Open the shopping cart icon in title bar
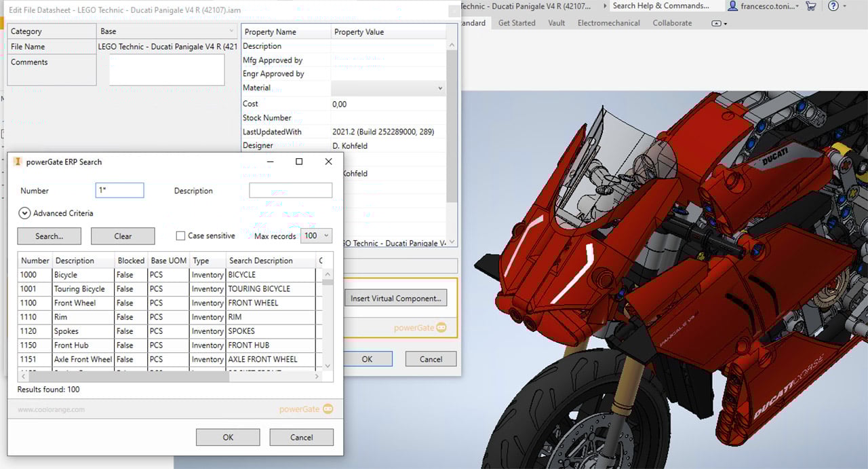The width and height of the screenshot is (868, 469). coord(810,6)
